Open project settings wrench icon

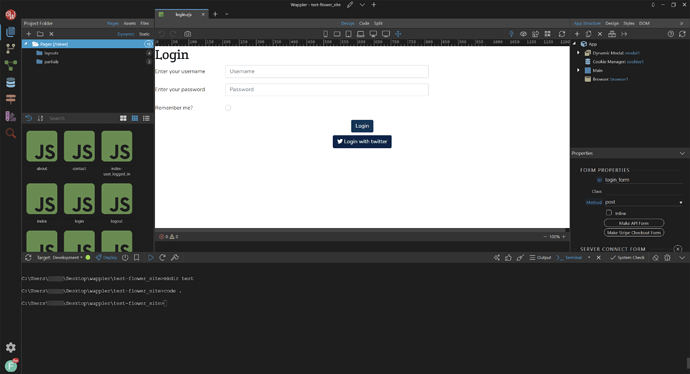tap(175, 257)
